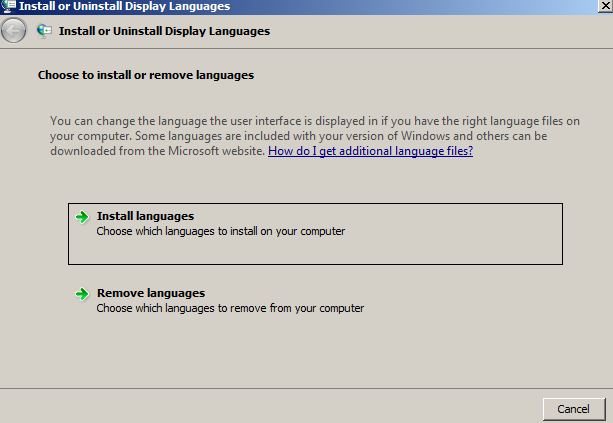Choose the Install languages option

pyautogui.click(x=315, y=234)
